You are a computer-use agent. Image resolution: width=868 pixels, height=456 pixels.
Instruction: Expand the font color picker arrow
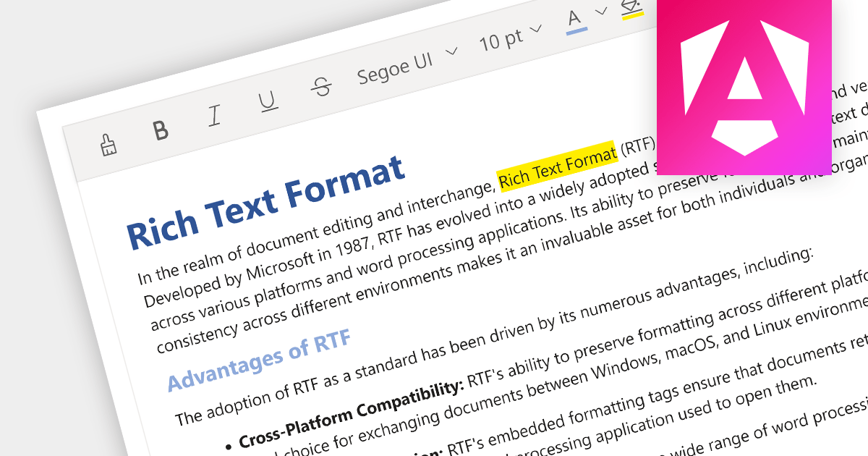(601, 11)
